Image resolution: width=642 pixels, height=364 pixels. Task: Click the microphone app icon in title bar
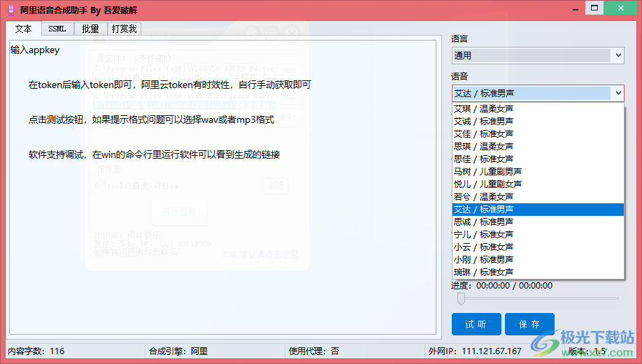coord(11,10)
